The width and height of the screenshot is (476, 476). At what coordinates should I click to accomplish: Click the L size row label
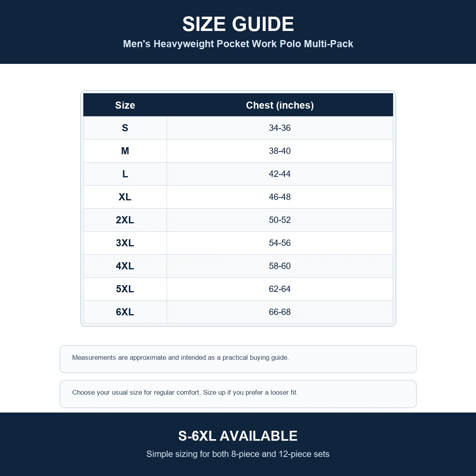click(125, 174)
